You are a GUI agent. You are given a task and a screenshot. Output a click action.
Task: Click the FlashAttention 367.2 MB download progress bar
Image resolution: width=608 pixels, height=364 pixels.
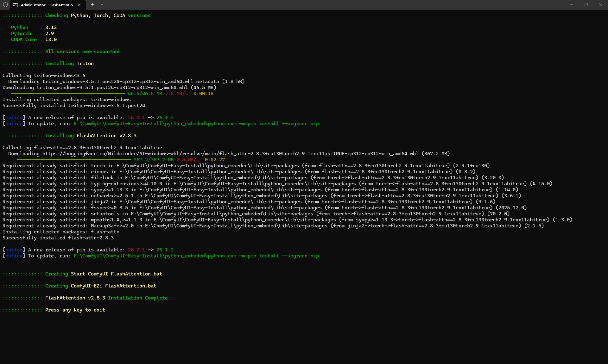point(73,160)
